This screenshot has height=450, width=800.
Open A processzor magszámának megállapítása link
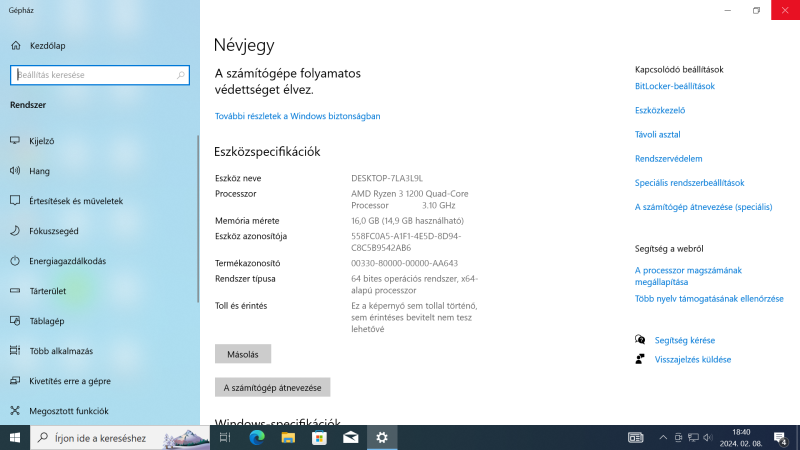point(688,276)
